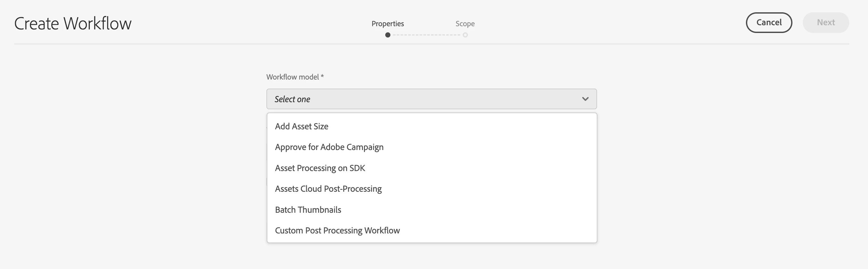868x269 pixels.
Task: Click the dropdown chevron arrow icon
Action: tap(585, 99)
